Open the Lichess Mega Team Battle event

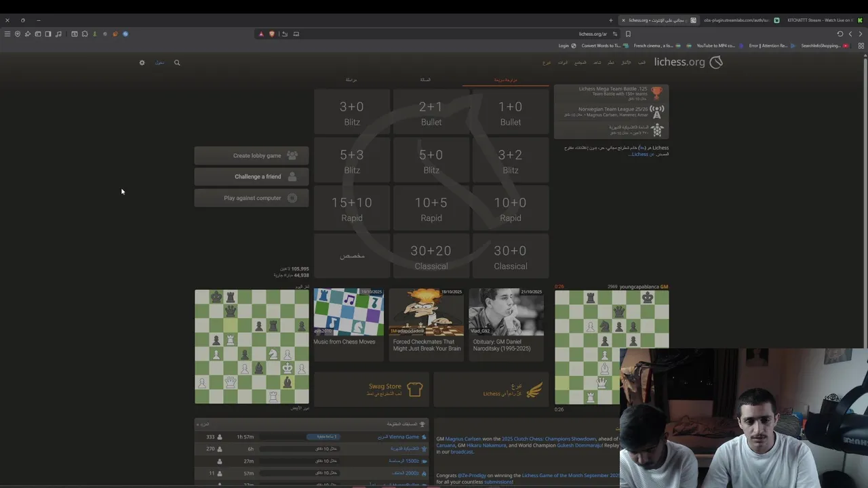[612, 92]
